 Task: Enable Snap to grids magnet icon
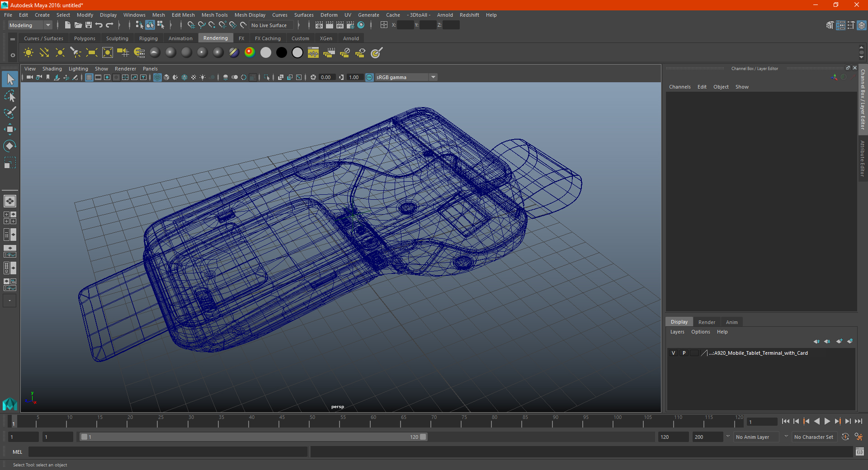(x=190, y=25)
